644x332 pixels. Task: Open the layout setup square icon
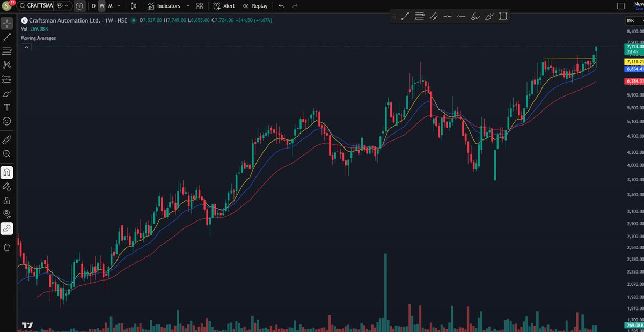pos(621,6)
